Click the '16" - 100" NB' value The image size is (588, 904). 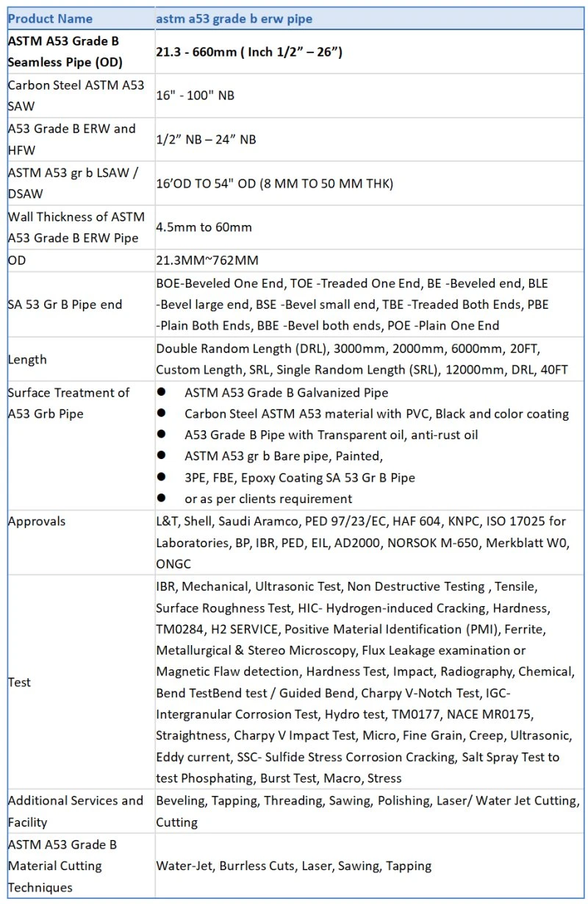195,96
